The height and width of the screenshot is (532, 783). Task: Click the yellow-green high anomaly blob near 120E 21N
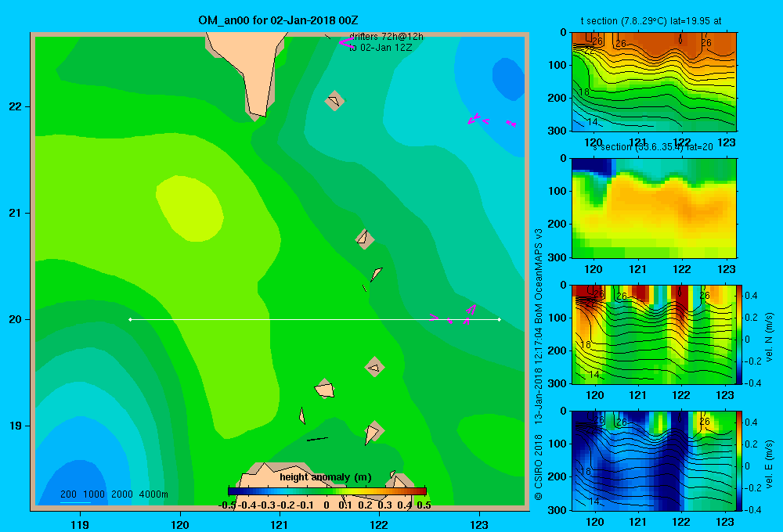pyautogui.click(x=189, y=209)
